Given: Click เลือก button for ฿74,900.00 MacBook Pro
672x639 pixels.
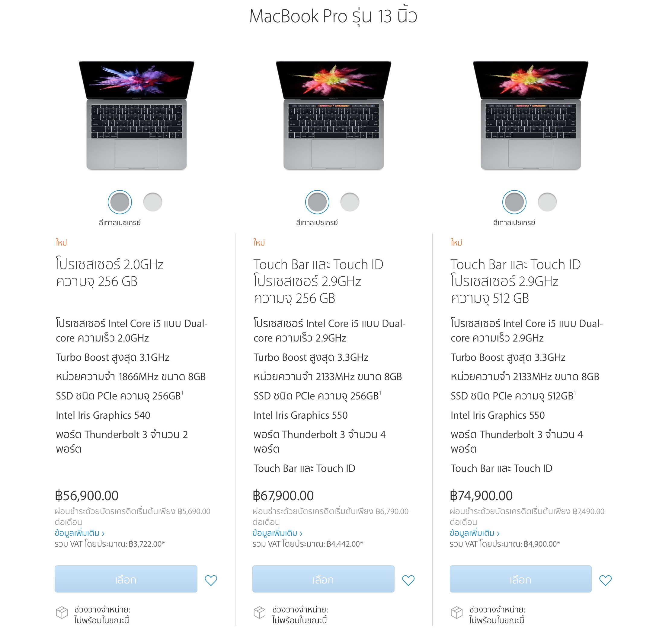Looking at the screenshot, I should tap(521, 579).
